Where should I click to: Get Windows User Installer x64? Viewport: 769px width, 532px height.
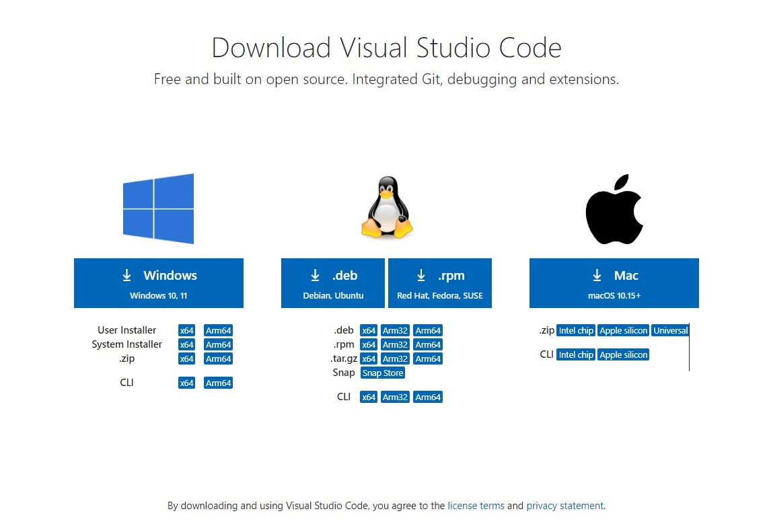click(x=186, y=330)
